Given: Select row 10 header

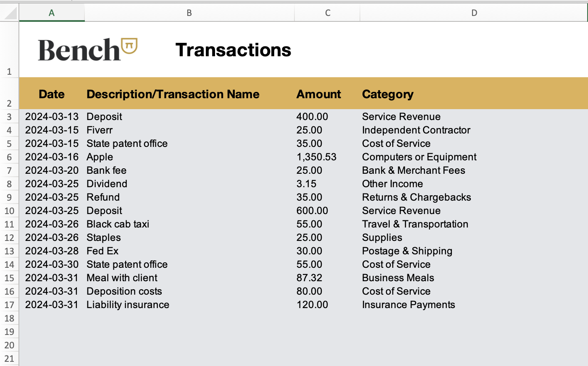Looking at the screenshot, I should pyautogui.click(x=9, y=211).
